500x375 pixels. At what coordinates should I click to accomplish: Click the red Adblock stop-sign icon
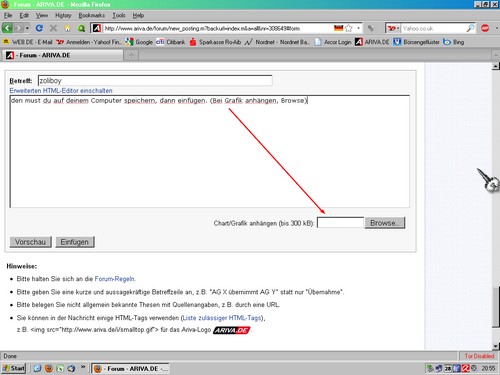pos(485,28)
